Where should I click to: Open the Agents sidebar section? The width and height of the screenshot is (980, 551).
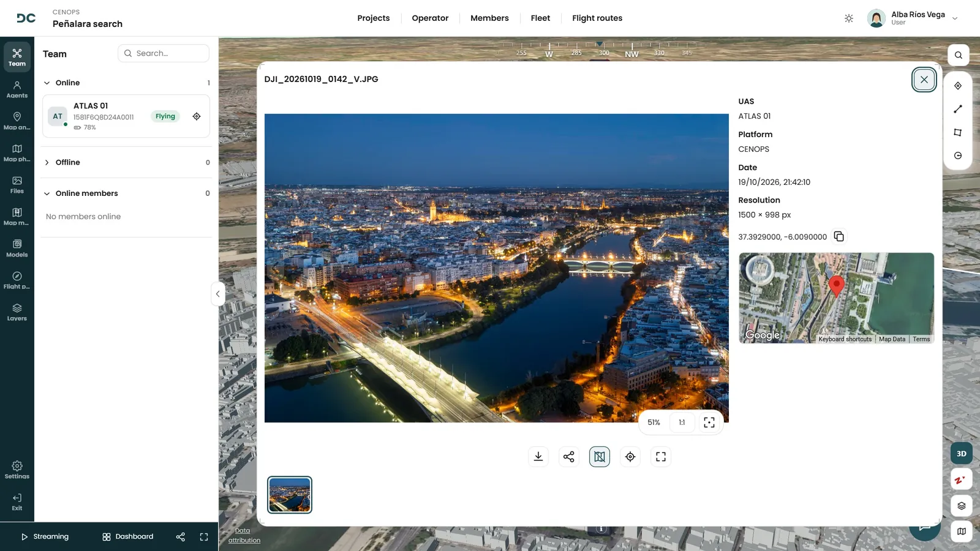(17, 89)
